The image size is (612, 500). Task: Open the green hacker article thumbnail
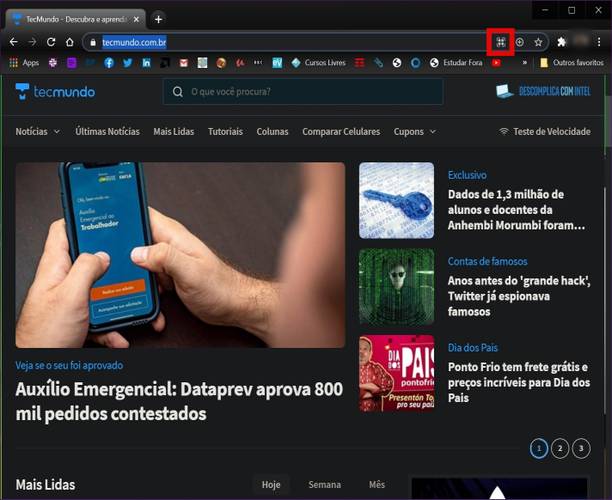(x=396, y=287)
